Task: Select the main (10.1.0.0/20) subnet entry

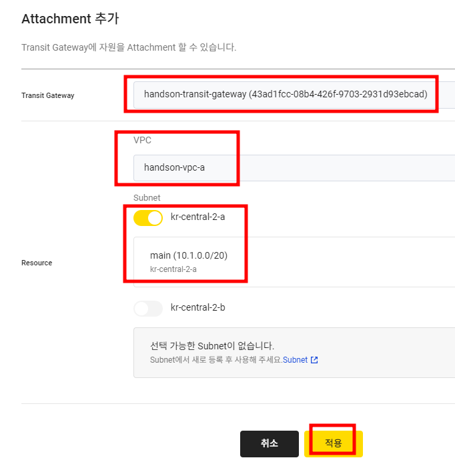Action: [294, 262]
